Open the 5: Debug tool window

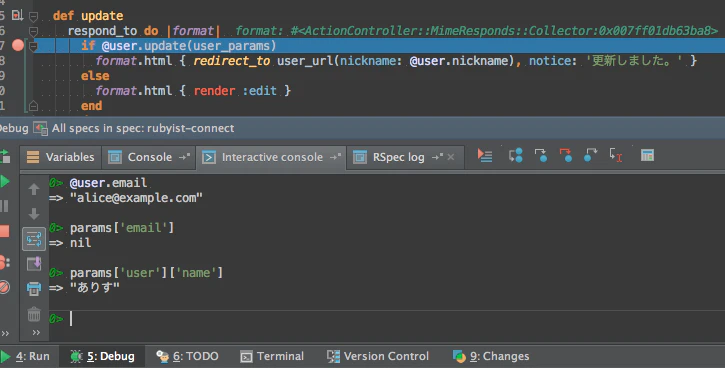click(103, 356)
